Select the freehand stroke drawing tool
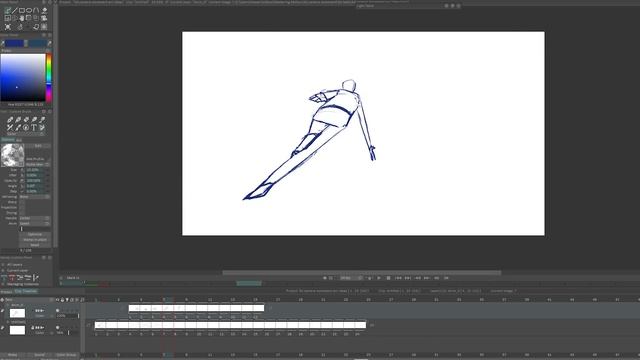 pos(8,10)
